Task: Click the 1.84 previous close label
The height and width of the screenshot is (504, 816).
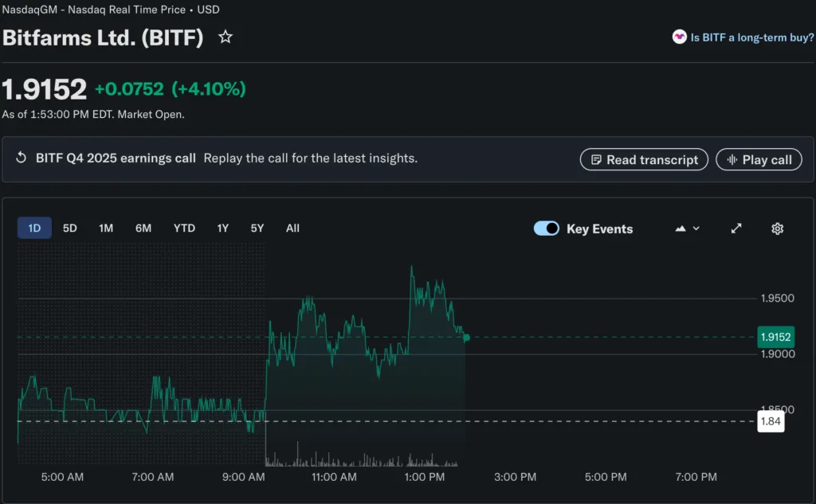Action: (770, 421)
